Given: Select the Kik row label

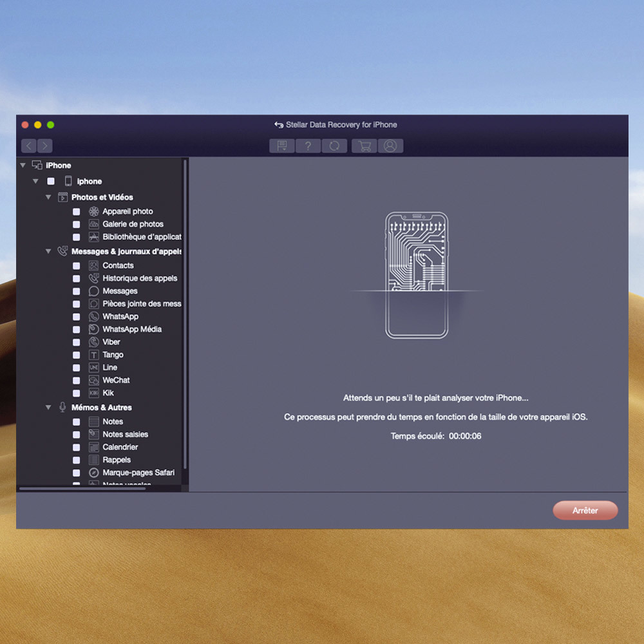Looking at the screenshot, I should [108, 393].
